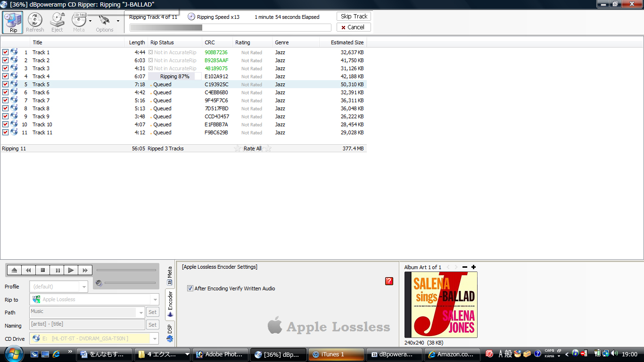
Task: Open the Profile dropdown
Action: (84, 287)
